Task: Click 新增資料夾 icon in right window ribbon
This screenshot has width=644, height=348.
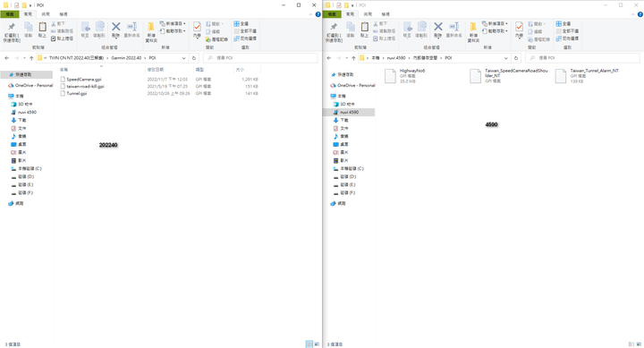Action: [473, 27]
